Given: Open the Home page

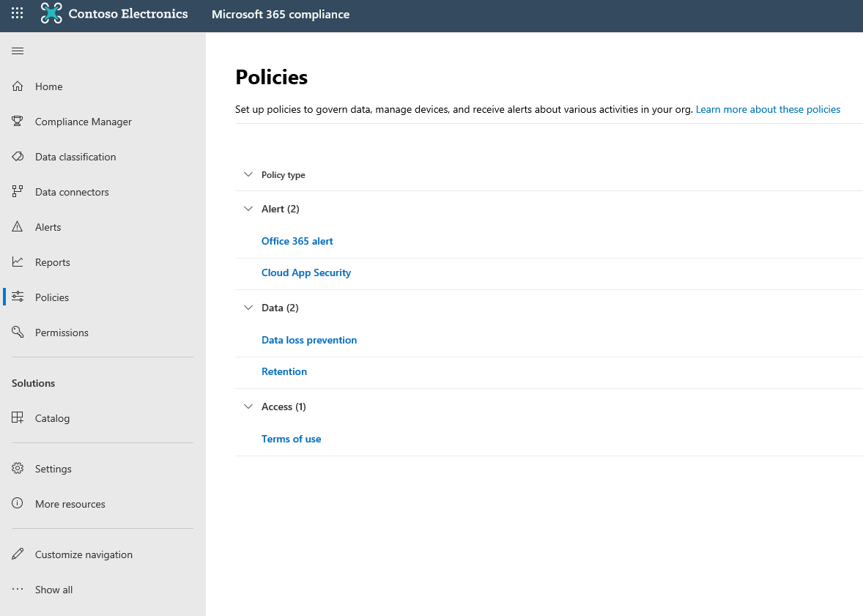Looking at the screenshot, I should click(48, 86).
